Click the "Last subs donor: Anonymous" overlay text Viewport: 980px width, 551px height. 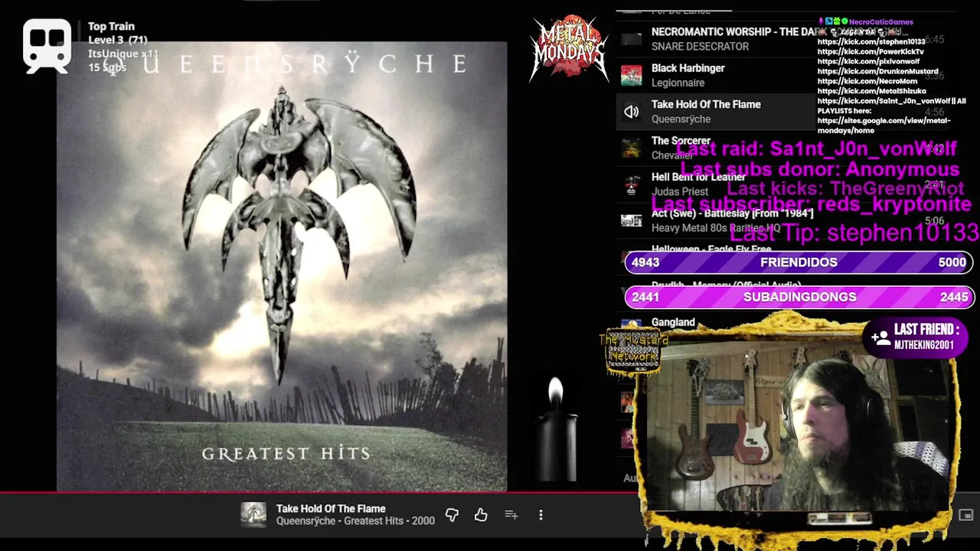click(819, 169)
